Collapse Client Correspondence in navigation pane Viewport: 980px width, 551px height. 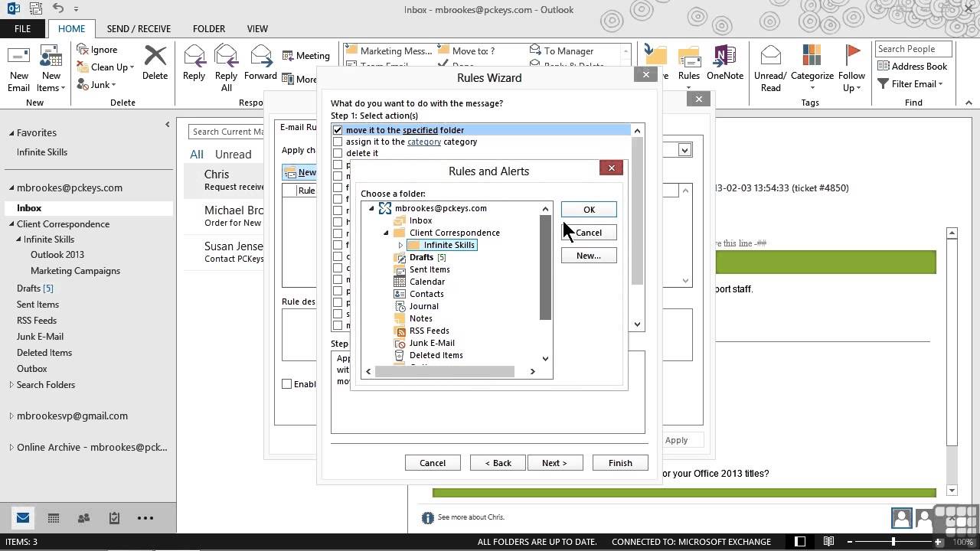[x=11, y=224]
